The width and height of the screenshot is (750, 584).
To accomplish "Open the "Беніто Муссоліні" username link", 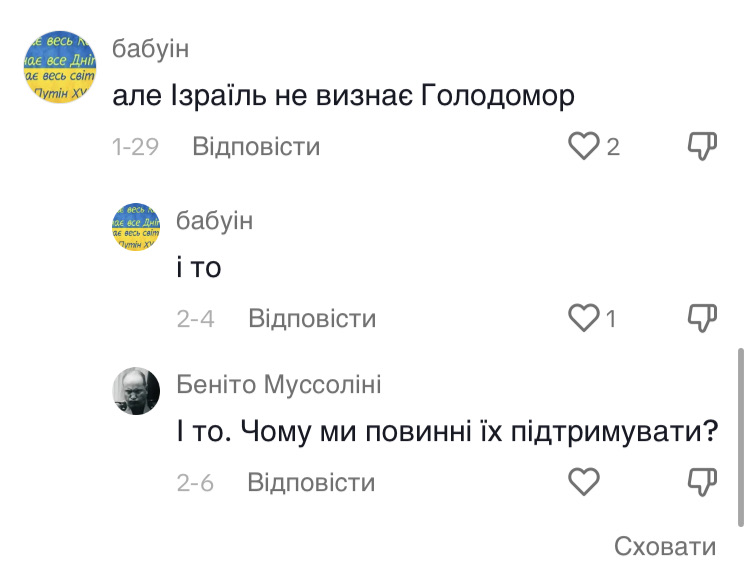I will click(x=278, y=385).
